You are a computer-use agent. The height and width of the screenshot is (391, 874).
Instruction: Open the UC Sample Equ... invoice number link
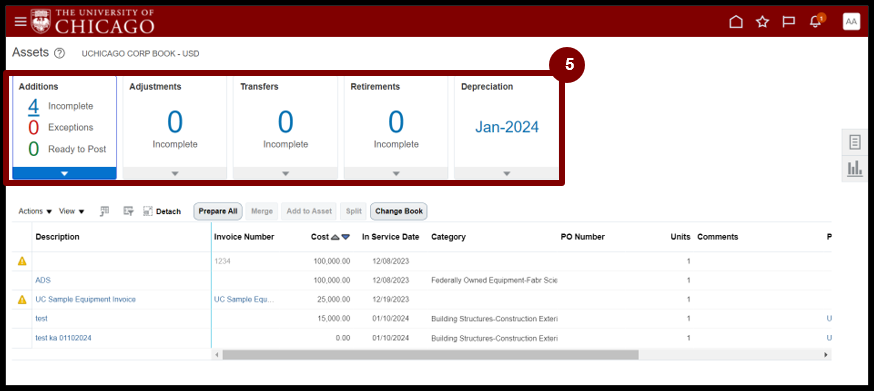pos(244,300)
